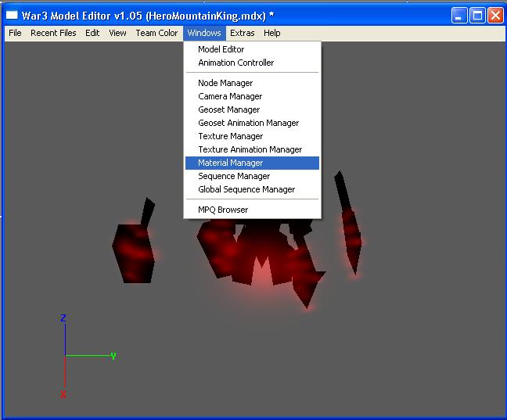Open the Team Color menu
The height and width of the screenshot is (420, 507).
point(156,33)
